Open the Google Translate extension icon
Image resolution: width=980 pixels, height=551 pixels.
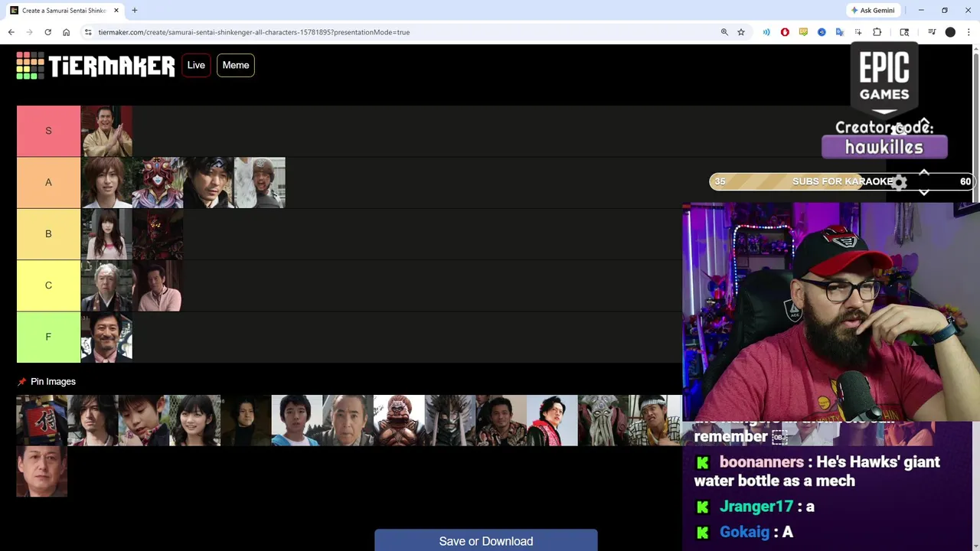click(840, 32)
